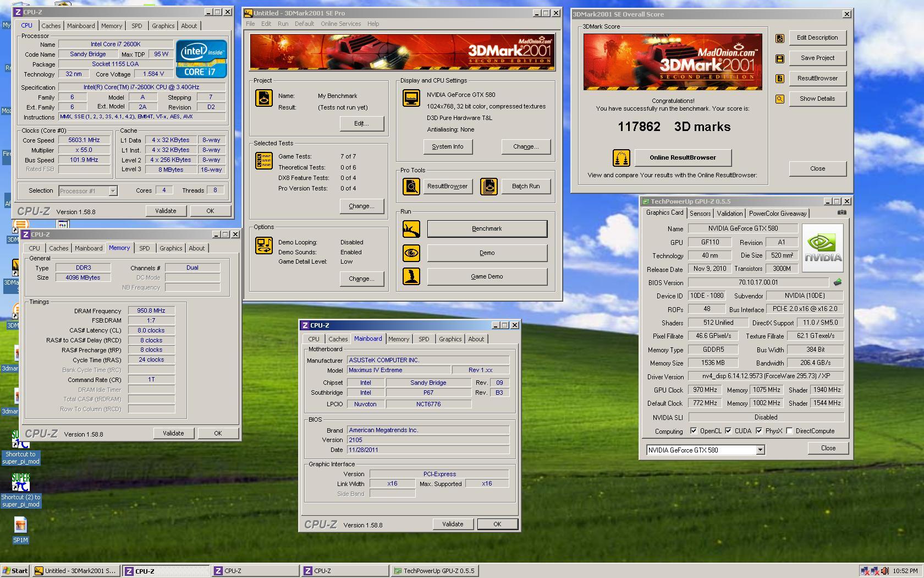Image resolution: width=924 pixels, height=578 pixels.
Task: Click the GPU-Z screenshot camera icon
Action: point(842,212)
